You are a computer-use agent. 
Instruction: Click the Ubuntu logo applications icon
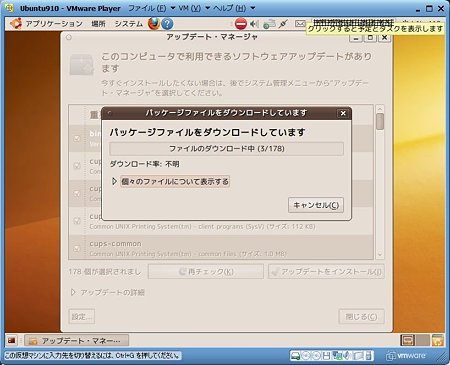(16, 24)
